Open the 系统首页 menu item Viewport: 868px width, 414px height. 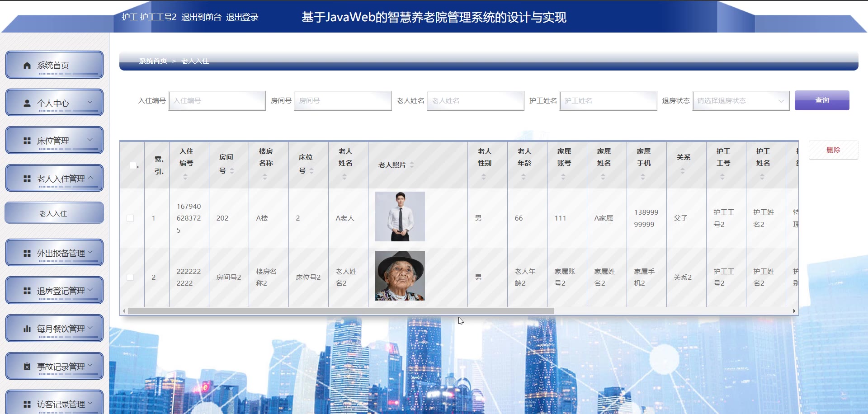click(x=54, y=65)
